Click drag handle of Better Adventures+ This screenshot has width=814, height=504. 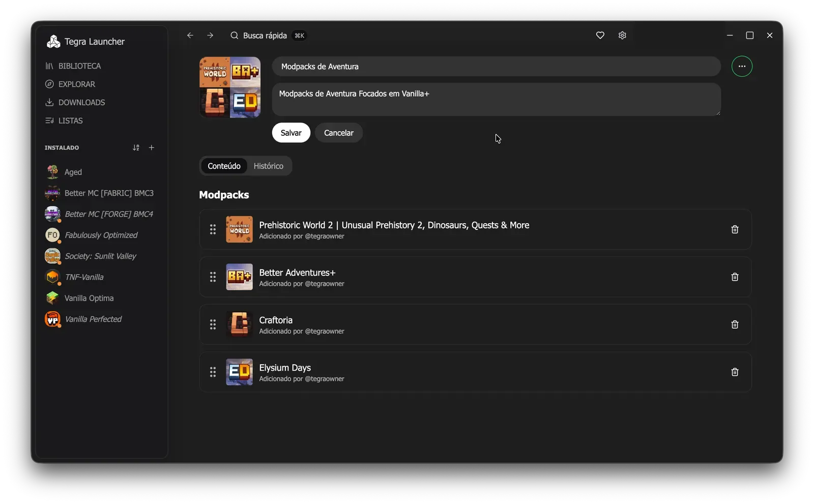pyautogui.click(x=213, y=277)
